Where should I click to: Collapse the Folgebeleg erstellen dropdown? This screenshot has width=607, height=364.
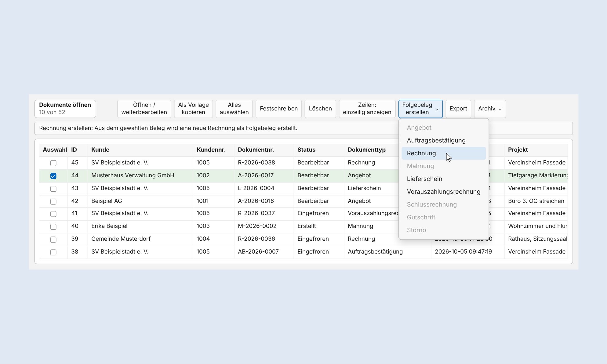(420, 109)
